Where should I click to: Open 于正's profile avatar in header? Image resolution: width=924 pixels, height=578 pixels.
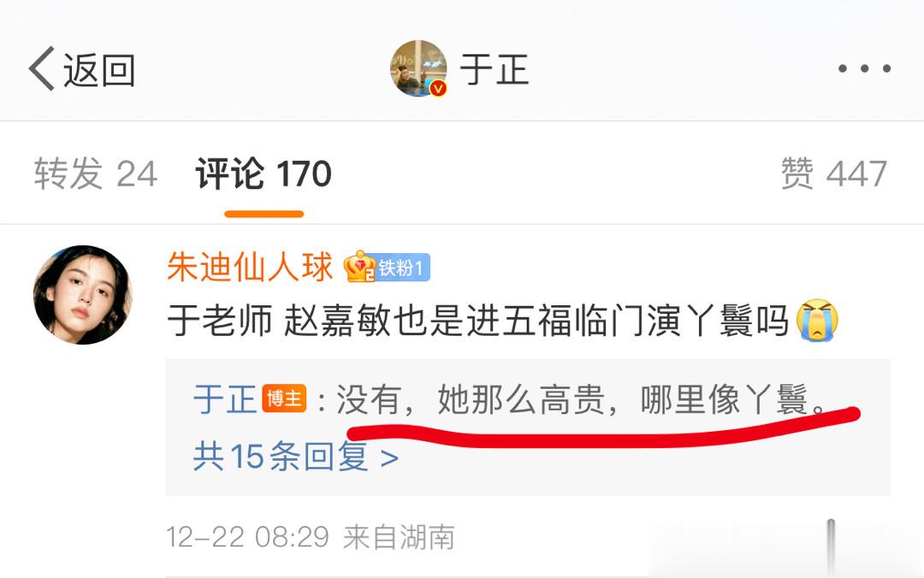pos(418,68)
